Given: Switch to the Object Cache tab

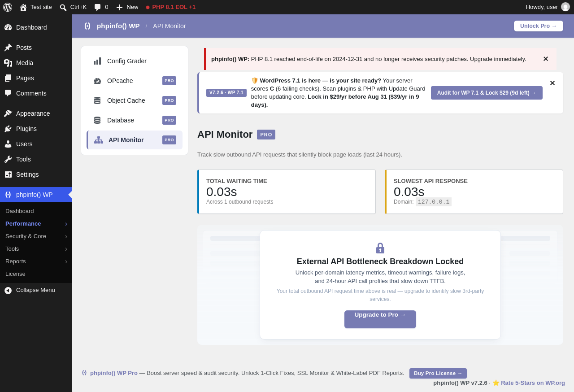Looking at the screenshot, I should pos(135,100).
